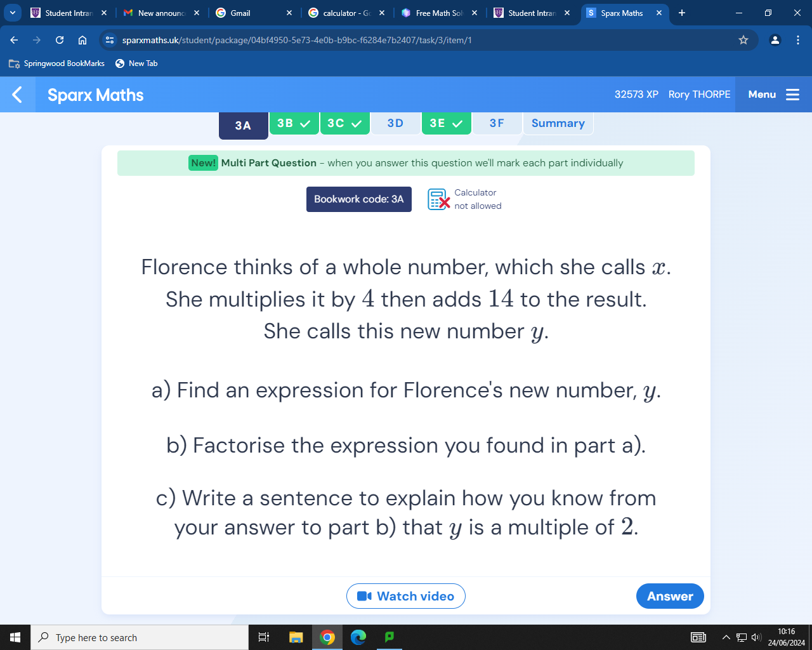This screenshot has width=812, height=650.
Task: Open Task View from the taskbar
Action: pos(264,637)
